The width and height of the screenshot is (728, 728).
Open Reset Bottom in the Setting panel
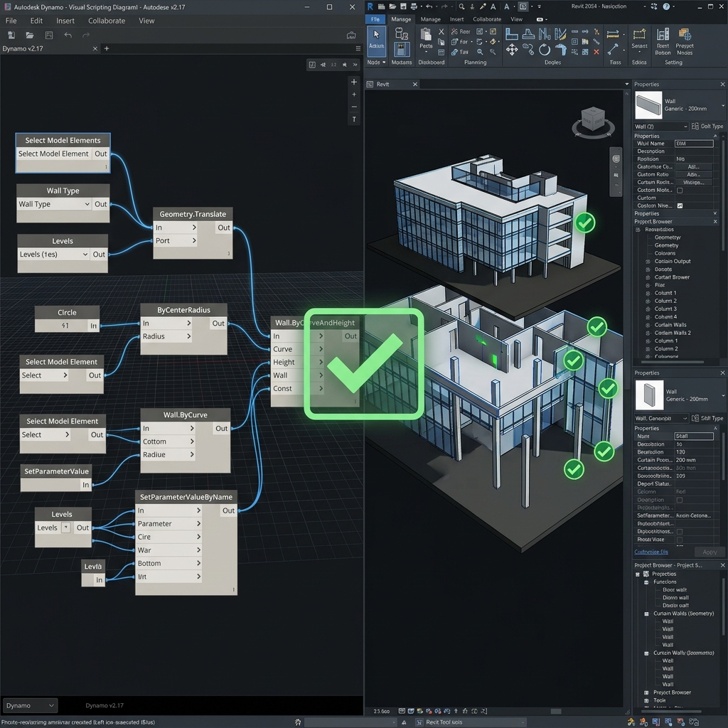pos(663,42)
